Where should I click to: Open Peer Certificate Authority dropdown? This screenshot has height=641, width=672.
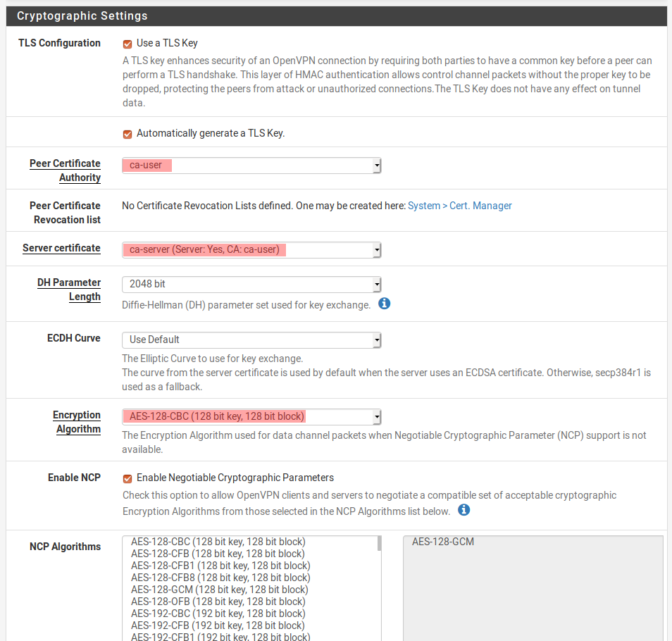[x=251, y=166]
